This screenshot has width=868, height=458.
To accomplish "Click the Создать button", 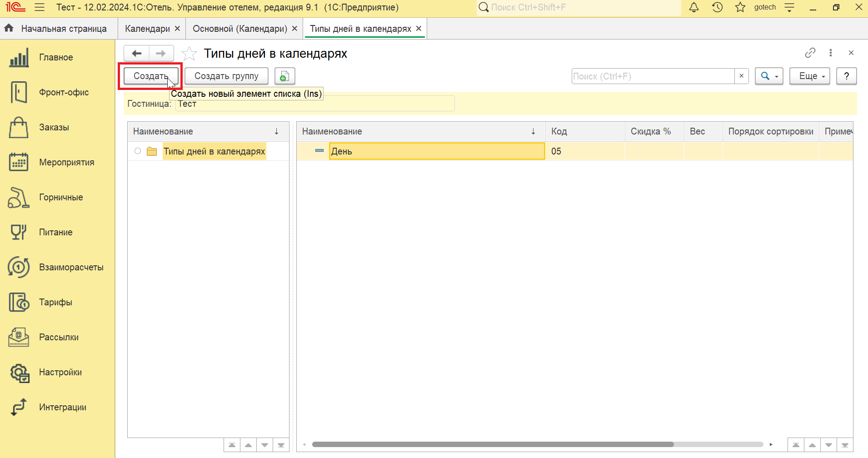I will click(151, 76).
